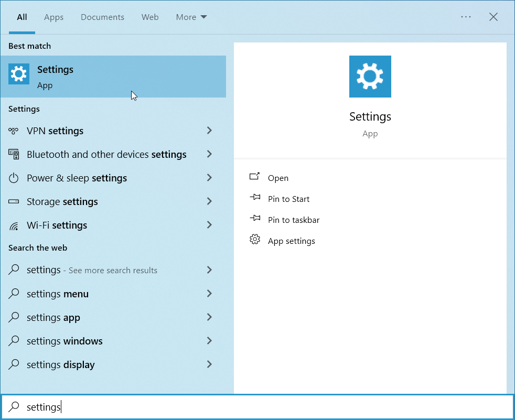Open the More dropdown filter
This screenshot has height=420, width=515.
coord(191,17)
